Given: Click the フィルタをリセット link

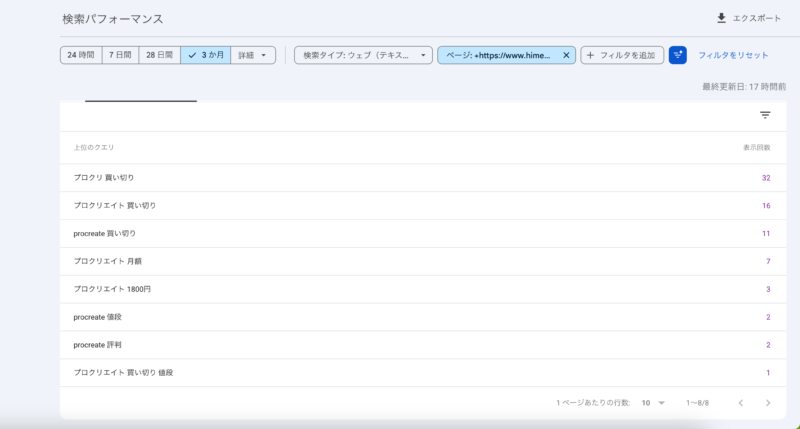Looking at the screenshot, I should point(733,55).
